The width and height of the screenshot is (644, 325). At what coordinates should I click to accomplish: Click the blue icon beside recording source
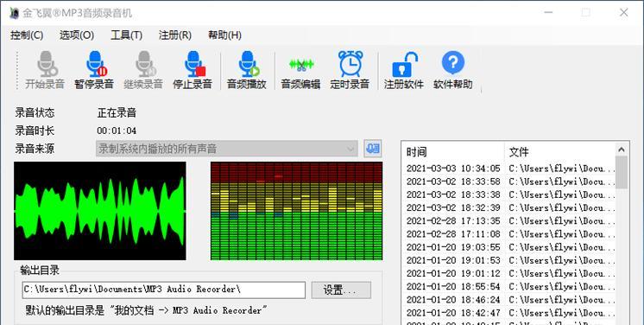pos(373,149)
